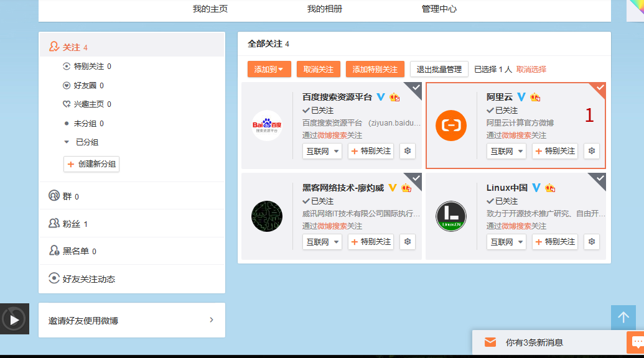Viewport: 644px width, 358px height.
Task: Click the play button at bottom left
Action: [14, 319]
